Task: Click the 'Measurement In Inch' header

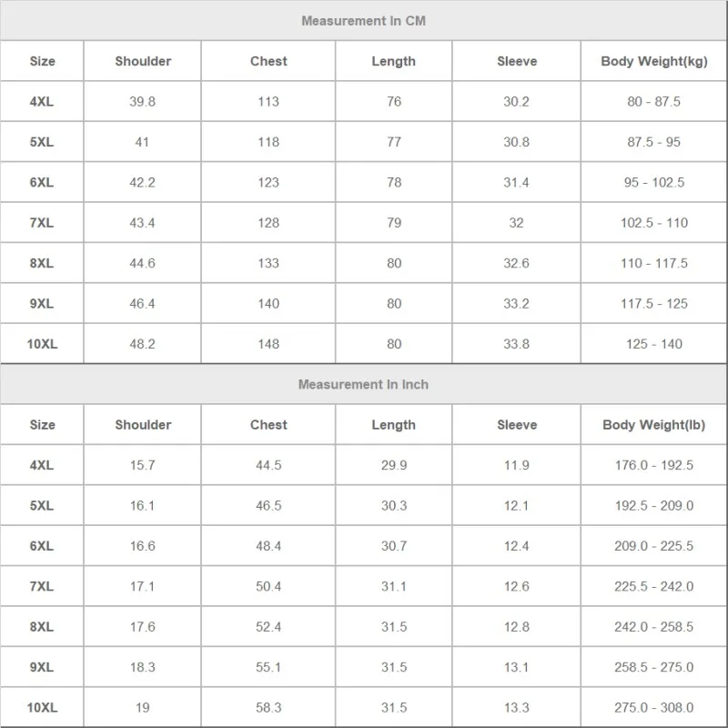Action: point(363,384)
